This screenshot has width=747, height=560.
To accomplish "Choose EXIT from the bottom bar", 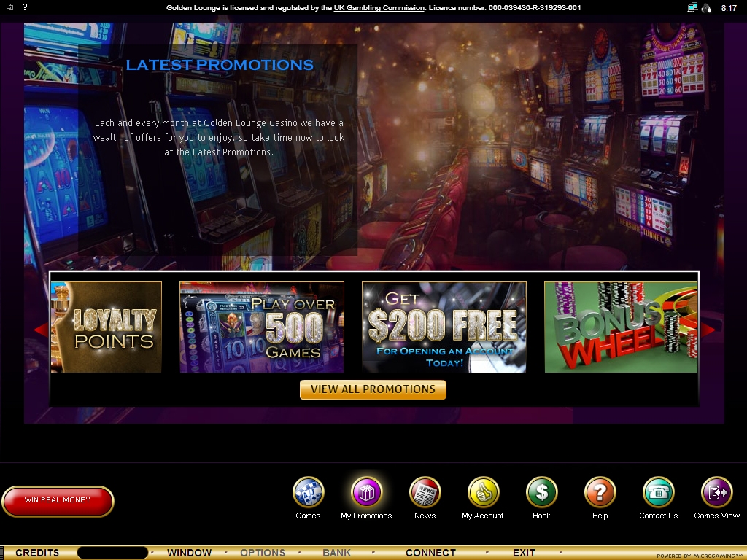I will click(524, 553).
